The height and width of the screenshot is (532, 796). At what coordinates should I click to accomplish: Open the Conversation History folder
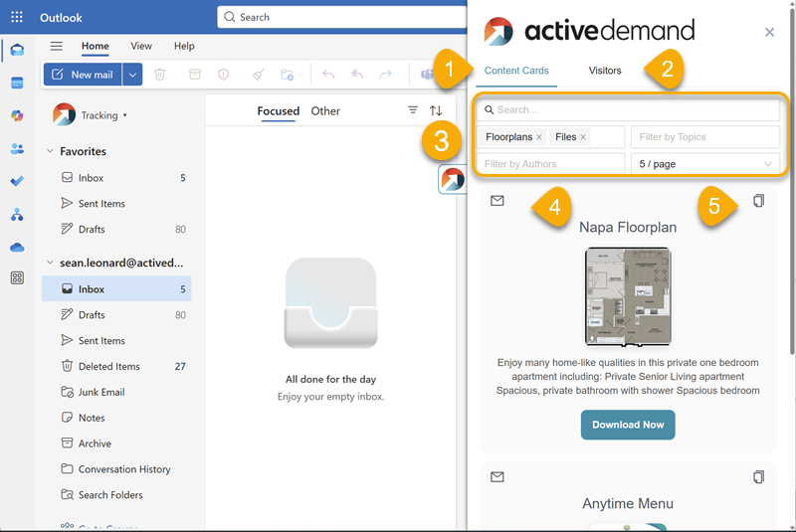(116, 469)
